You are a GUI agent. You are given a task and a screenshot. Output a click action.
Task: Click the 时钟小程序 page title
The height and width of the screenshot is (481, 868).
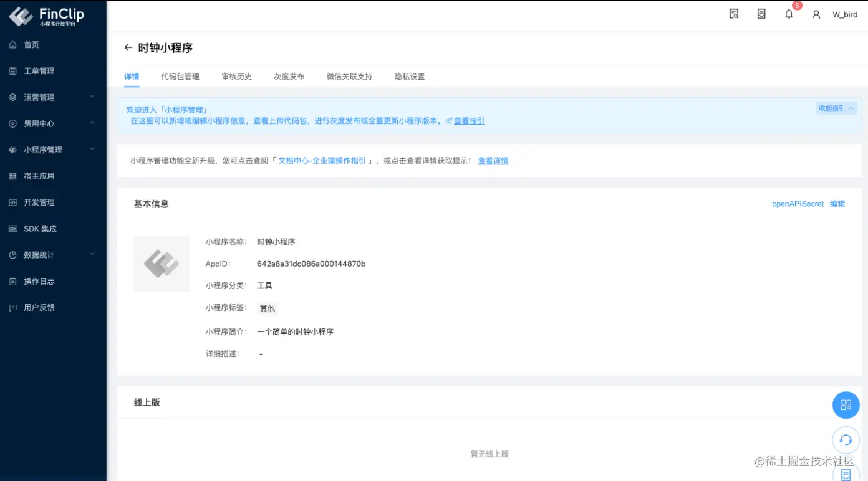[165, 48]
